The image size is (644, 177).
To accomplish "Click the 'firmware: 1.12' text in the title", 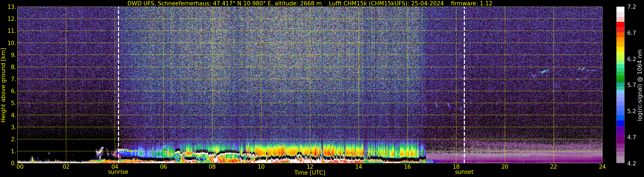I will click(x=472, y=3).
